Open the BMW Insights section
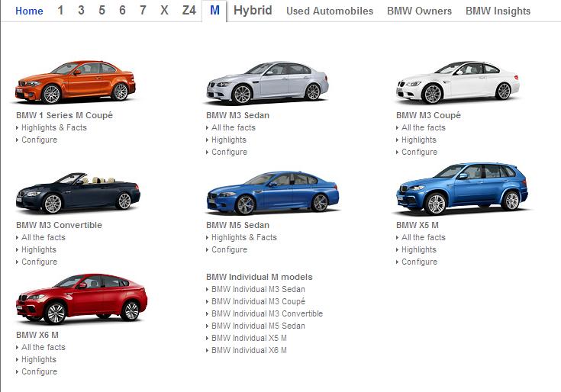Viewport: 561px width, 392px height. point(498,11)
